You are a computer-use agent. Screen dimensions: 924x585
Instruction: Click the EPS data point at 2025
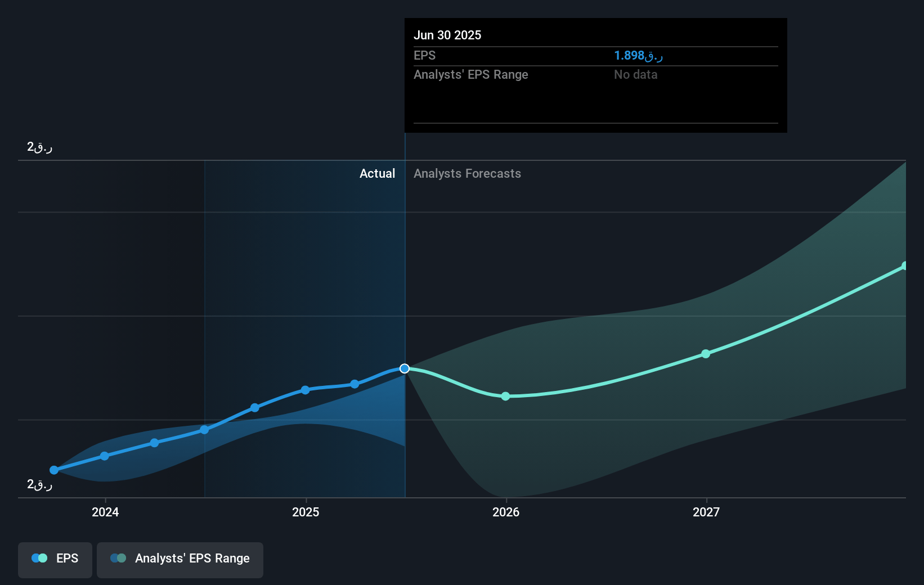305,390
